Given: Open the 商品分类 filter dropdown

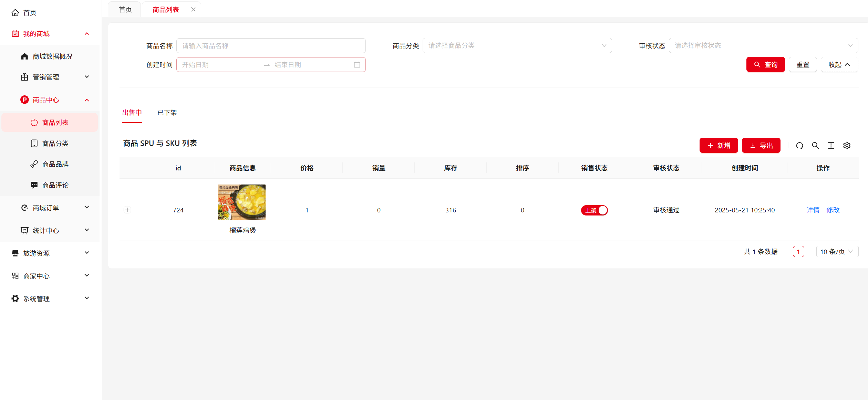Looking at the screenshot, I should pyautogui.click(x=517, y=45).
